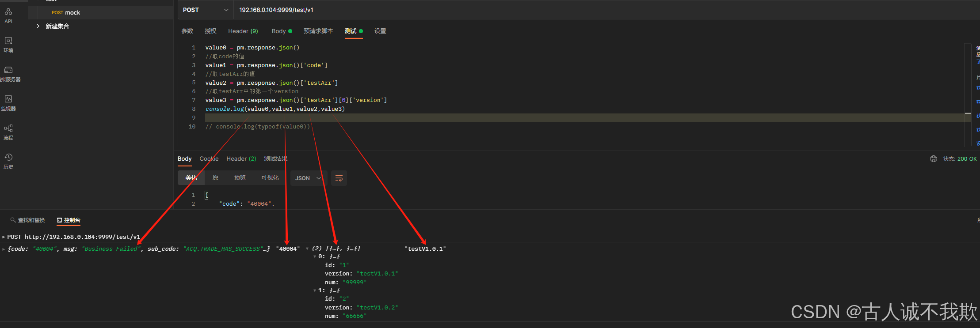Click the editor vertical scrollbar marker
The width and height of the screenshot is (980, 328).
point(968,113)
